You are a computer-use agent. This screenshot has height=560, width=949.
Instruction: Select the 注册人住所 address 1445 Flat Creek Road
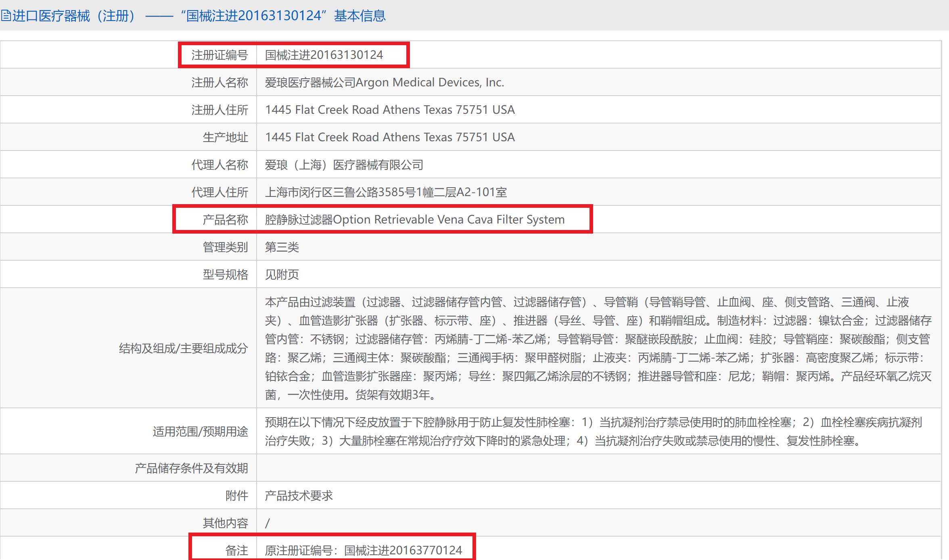(390, 110)
